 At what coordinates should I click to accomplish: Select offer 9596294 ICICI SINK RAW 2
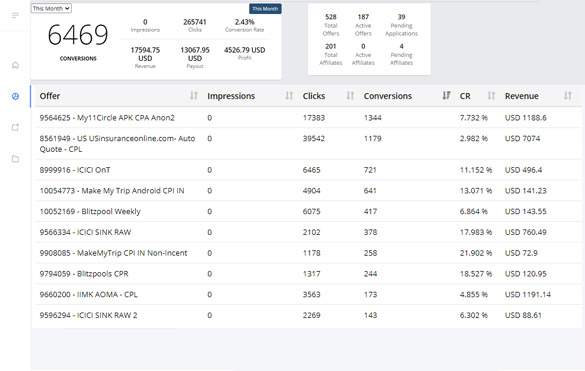pos(88,315)
